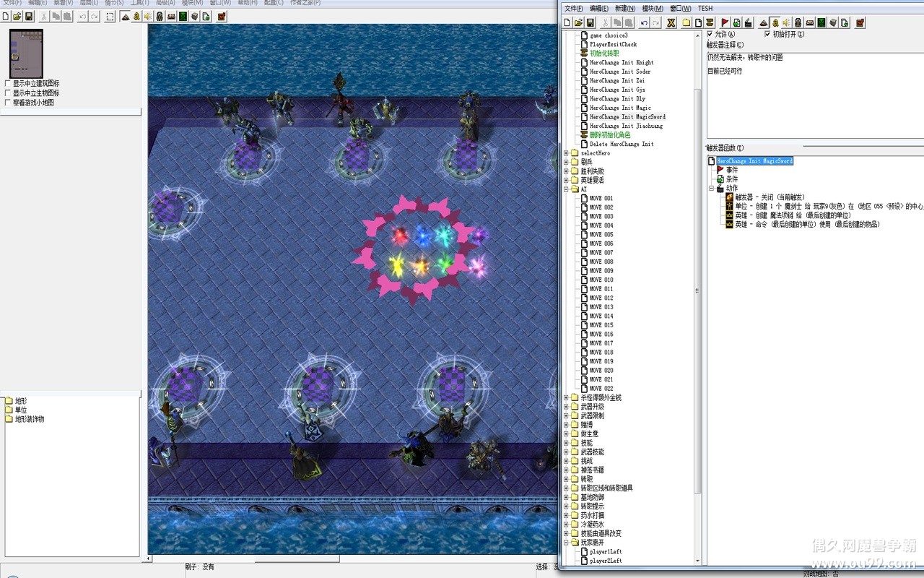
Task: Click the New Category folder icon in trigger toolbar
Action: [687, 22]
